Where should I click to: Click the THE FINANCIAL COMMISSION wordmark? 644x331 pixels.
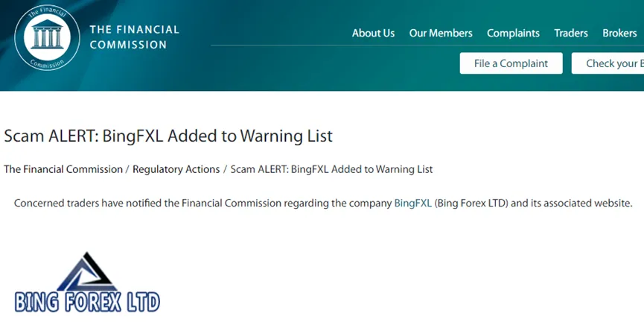click(x=134, y=37)
